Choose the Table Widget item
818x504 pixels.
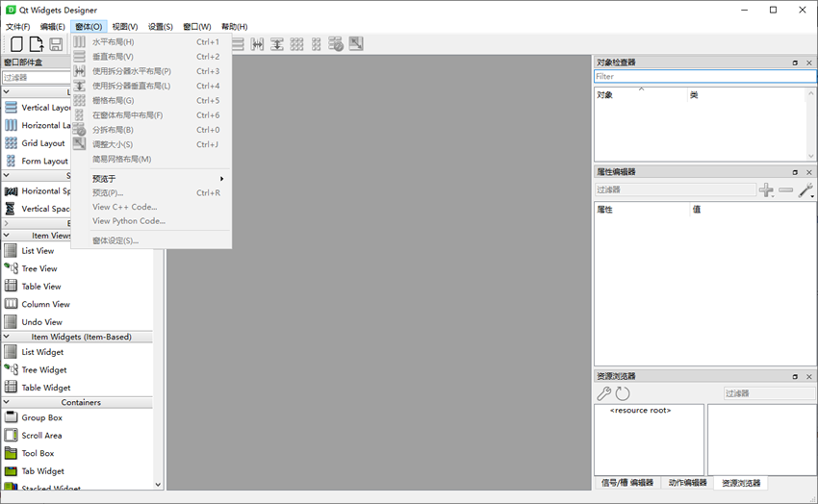38,388
